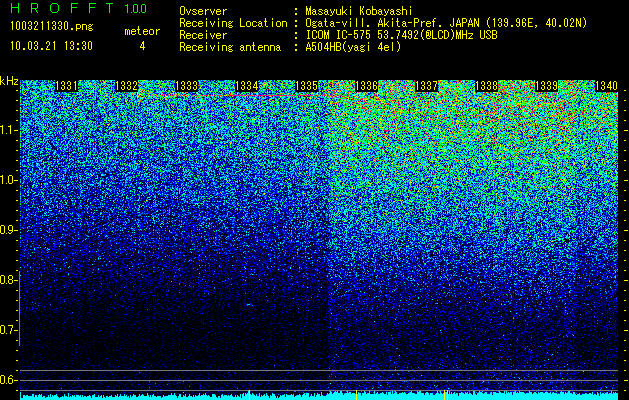
Task: Click the HROFFT 1.0.0 title text
Action: pyautogui.click(x=79, y=8)
